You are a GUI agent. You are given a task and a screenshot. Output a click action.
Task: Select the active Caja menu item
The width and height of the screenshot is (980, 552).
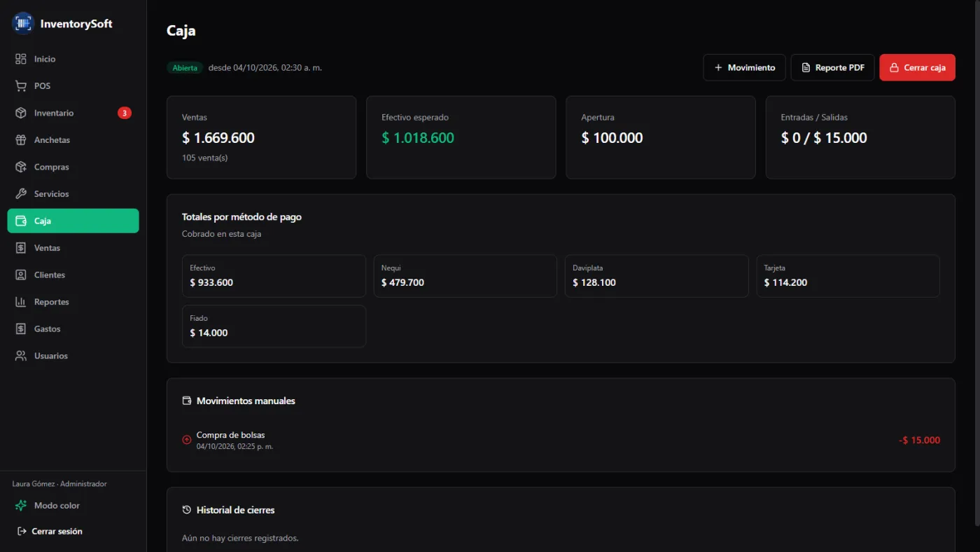coord(73,221)
